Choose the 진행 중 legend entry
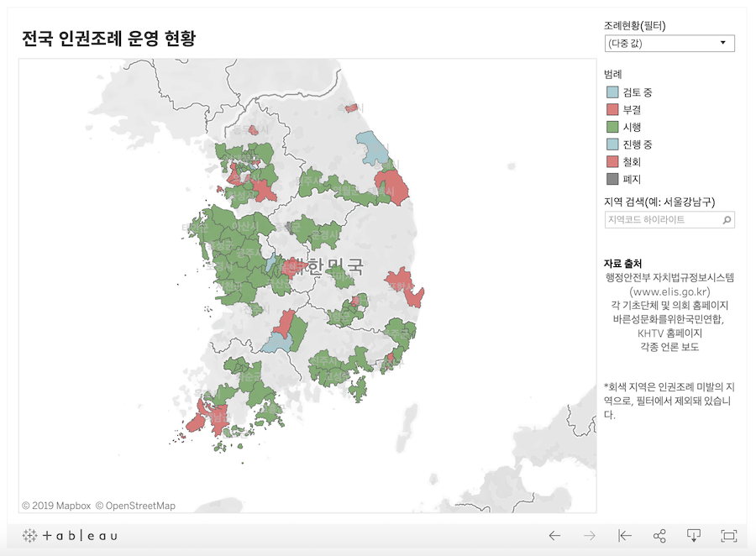 pyautogui.click(x=638, y=144)
